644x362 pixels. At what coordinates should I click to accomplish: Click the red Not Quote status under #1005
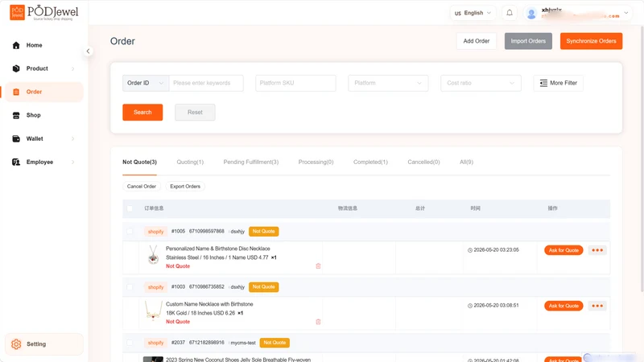(x=178, y=266)
